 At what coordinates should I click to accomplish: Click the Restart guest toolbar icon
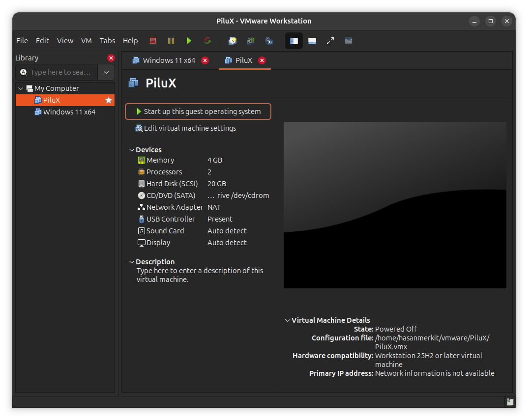coord(207,41)
